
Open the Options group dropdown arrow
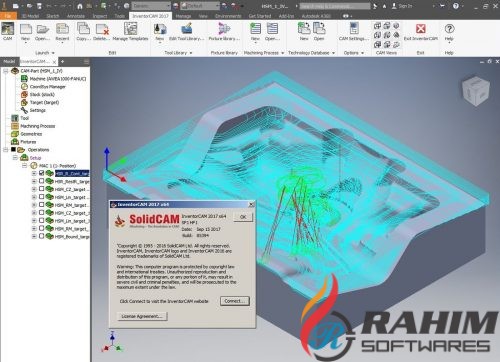[362, 53]
